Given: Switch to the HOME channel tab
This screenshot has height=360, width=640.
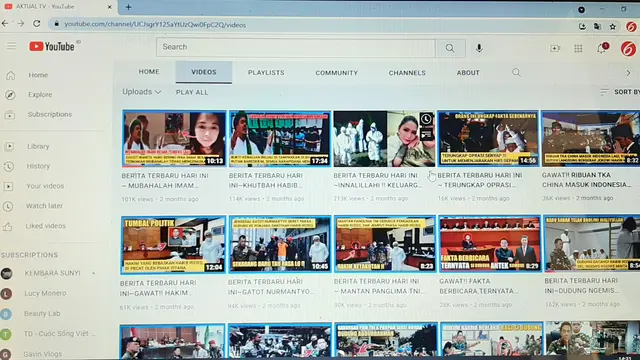Looking at the screenshot, I should 149,72.
